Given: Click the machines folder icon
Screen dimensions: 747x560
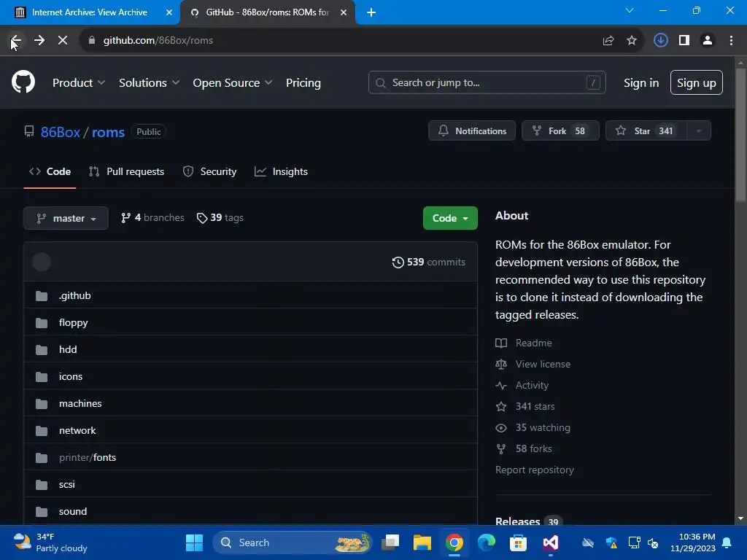Looking at the screenshot, I should click(x=42, y=404).
